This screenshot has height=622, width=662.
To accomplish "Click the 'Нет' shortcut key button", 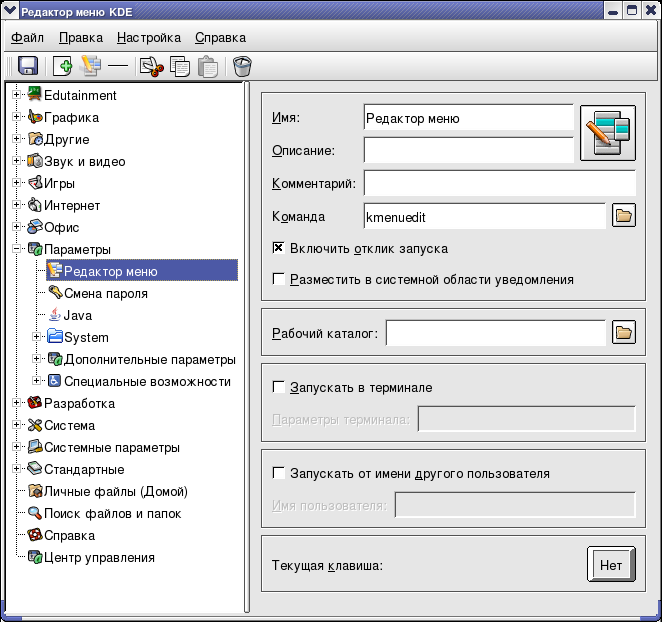I will (x=610, y=565).
